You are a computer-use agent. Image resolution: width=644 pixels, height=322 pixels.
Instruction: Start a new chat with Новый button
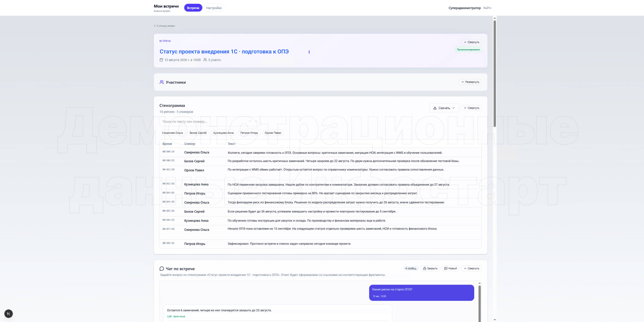tap(450, 268)
